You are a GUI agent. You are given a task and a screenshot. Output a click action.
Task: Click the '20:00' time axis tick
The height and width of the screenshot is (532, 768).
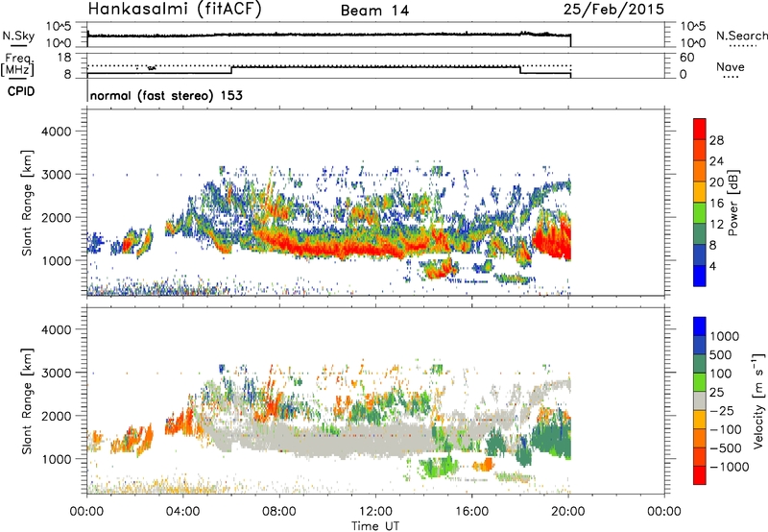pos(567,512)
